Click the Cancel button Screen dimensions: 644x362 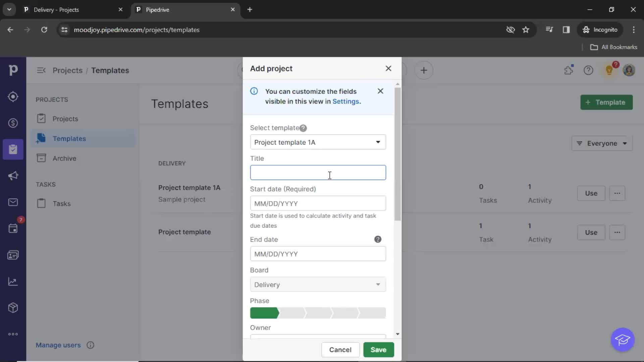click(340, 350)
